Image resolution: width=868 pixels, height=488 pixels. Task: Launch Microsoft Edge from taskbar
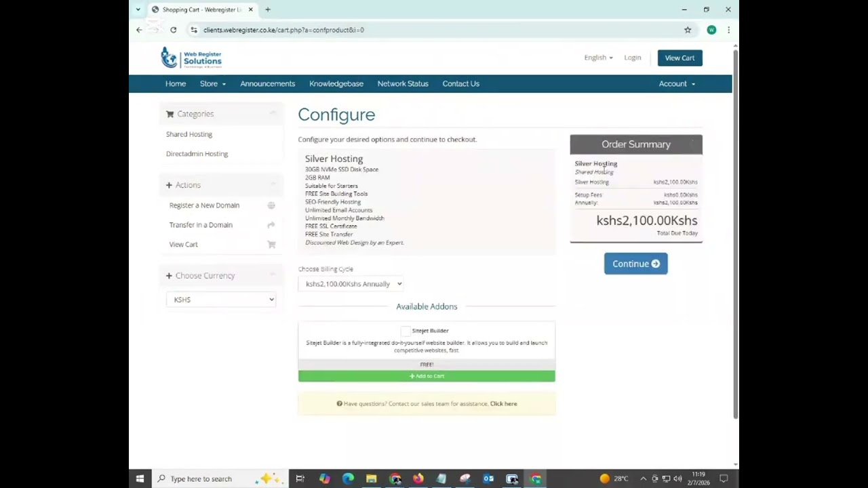[x=348, y=479]
